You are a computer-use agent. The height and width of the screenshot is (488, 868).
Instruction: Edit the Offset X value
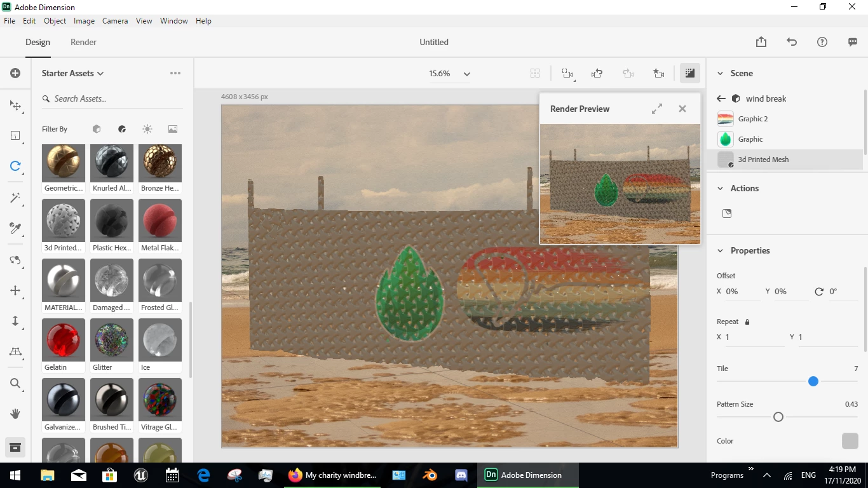click(x=742, y=292)
